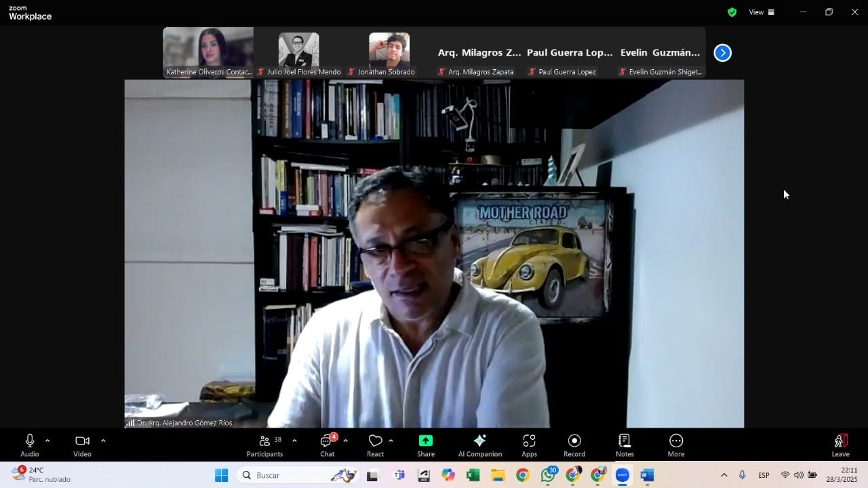Click the Windows taskbar Buscar search box

coord(298,475)
